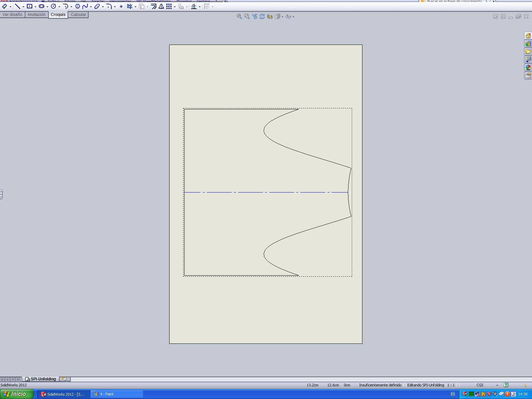Open File Explorer folder tab in task pane

click(x=528, y=52)
